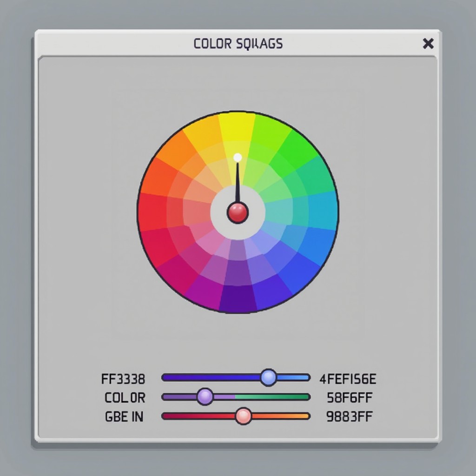
Task: Click the purple slider handle beside COLOR
Action: coord(205,397)
